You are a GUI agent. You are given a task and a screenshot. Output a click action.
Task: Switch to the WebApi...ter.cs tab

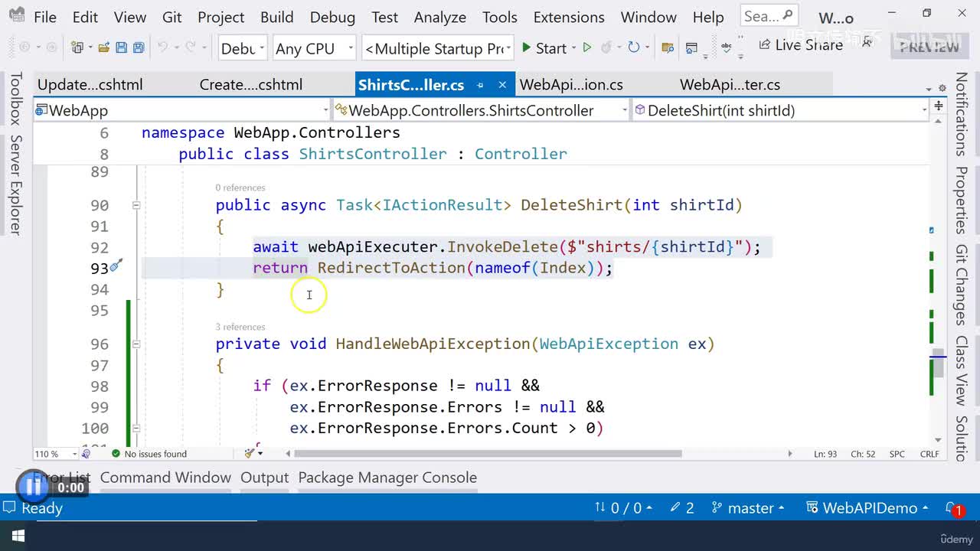tap(730, 85)
